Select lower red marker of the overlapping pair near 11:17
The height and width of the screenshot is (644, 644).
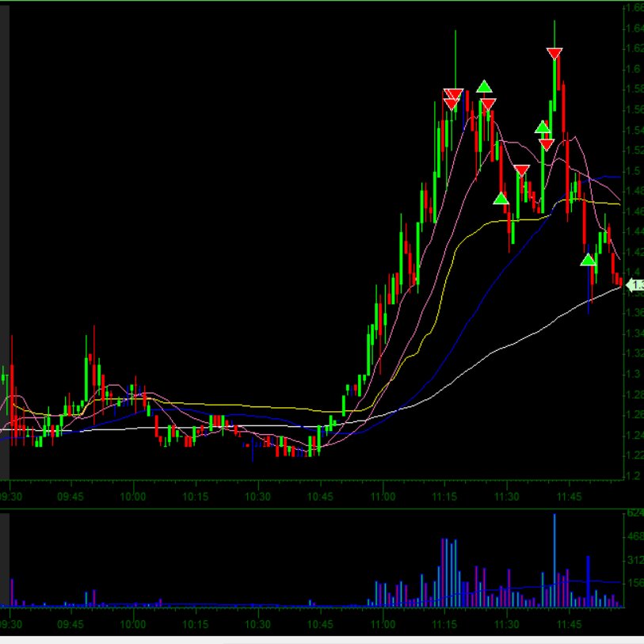click(451, 105)
